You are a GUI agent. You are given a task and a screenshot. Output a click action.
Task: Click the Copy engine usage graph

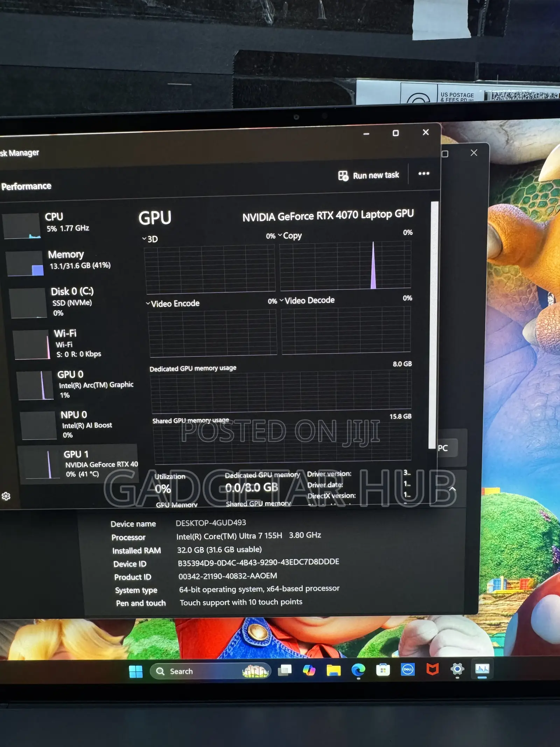[x=345, y=265]
